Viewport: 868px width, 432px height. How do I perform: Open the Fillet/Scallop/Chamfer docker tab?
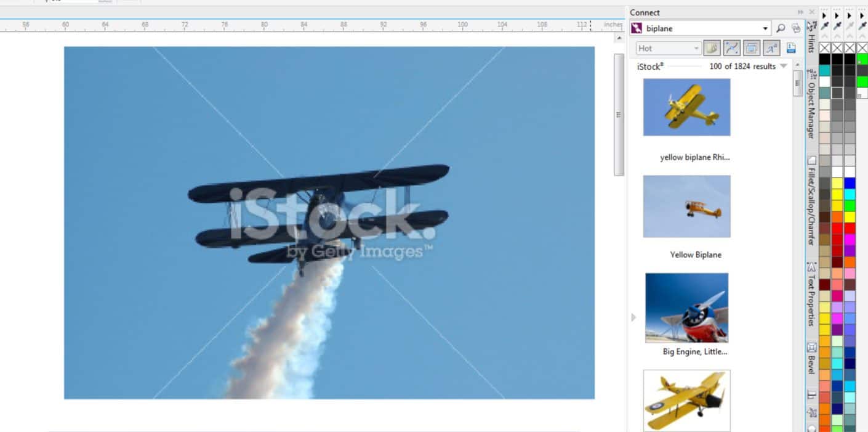pyautogui.click(x=811, y=200)
